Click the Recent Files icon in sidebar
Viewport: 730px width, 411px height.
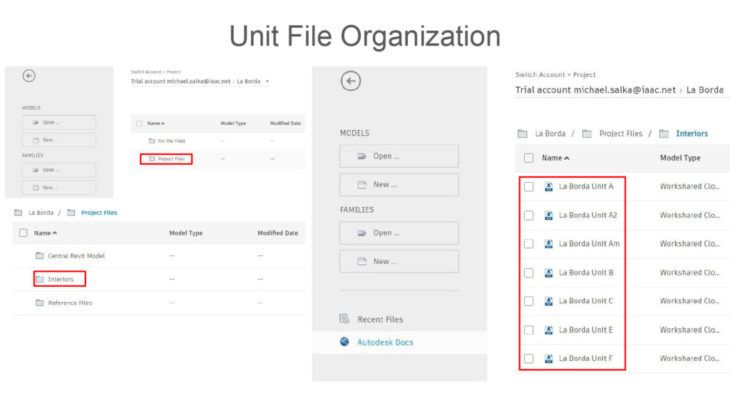point(344,319)
